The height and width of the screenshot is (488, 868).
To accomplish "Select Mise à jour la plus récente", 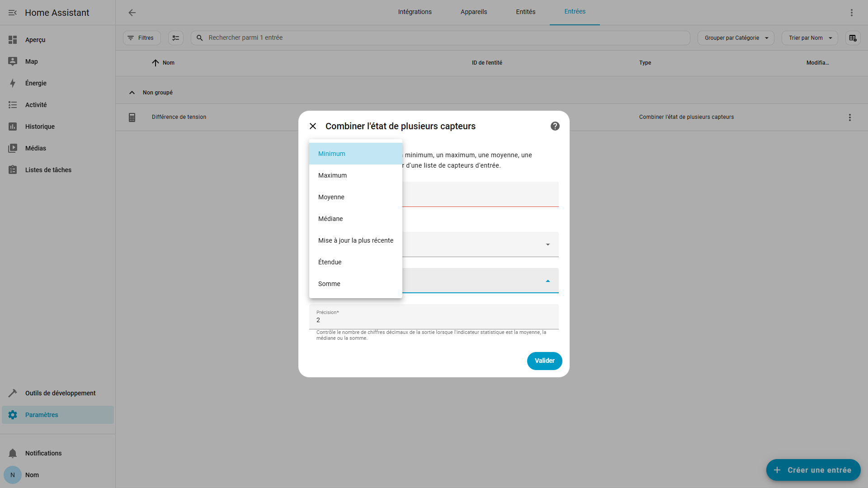I will (355, 240).
